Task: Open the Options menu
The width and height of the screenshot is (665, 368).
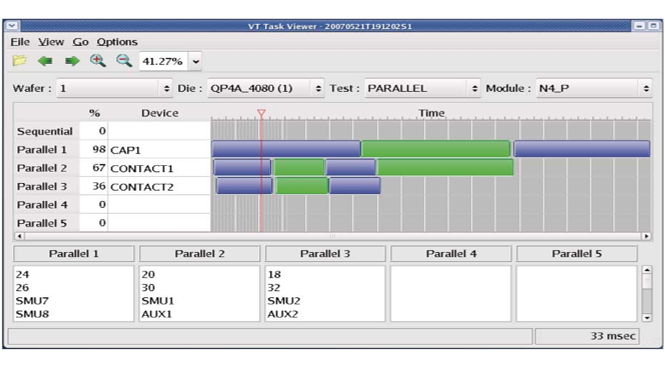Action: tap(117, 42)
